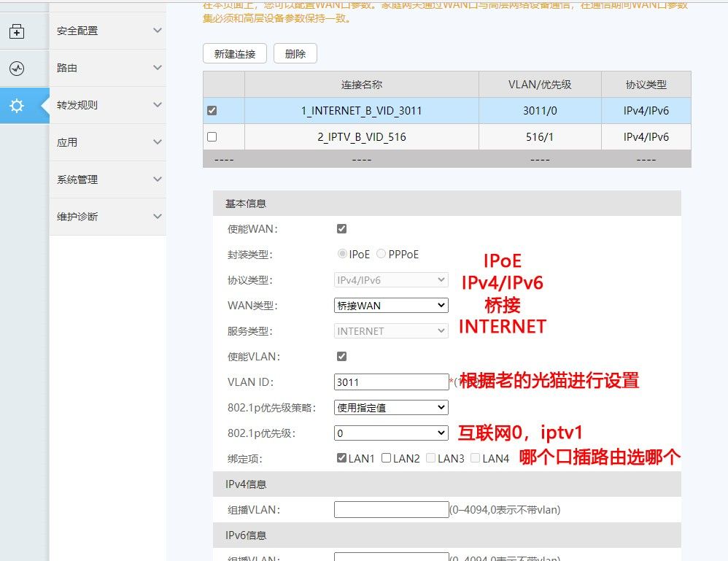Toggle the 使能WAN checkbox
The height and width of the screenshot is (561, 728).
(341, 228)
